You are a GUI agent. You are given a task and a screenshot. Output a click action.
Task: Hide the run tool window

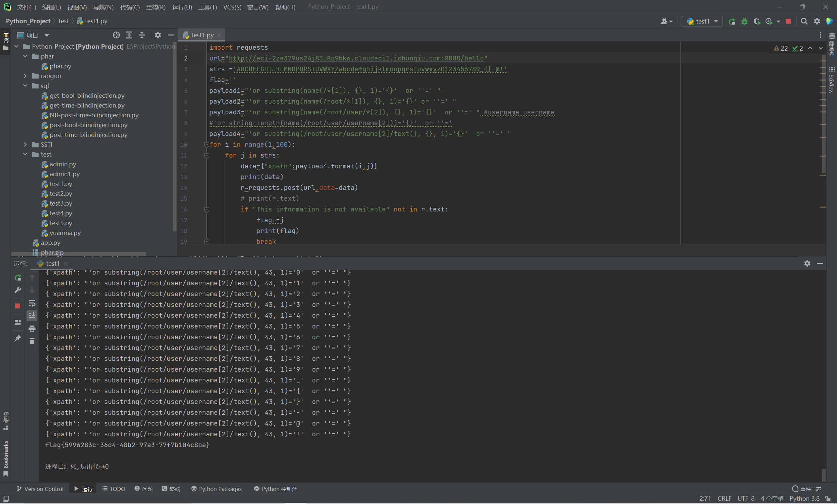click(x=820, y=263)
